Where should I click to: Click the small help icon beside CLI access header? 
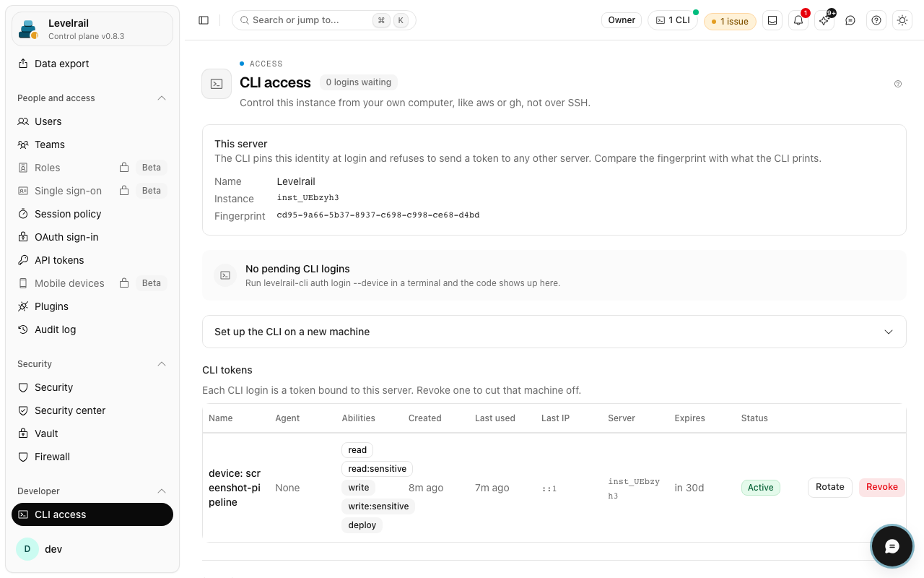[x=898, y=84]
